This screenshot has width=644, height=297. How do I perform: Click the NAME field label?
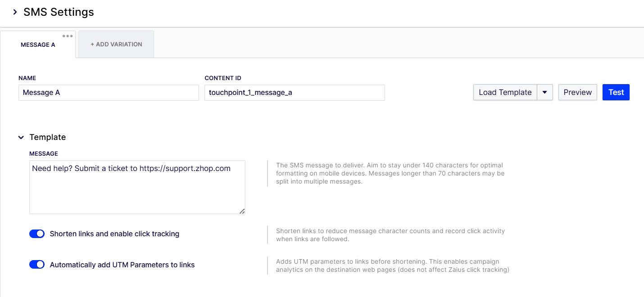[27, 78]
